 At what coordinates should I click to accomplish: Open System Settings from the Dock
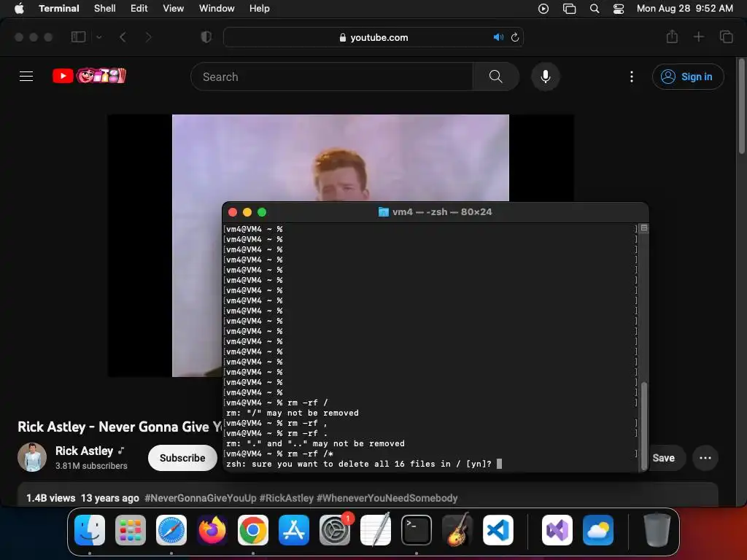pyautogui.click(x=334, y=530)
